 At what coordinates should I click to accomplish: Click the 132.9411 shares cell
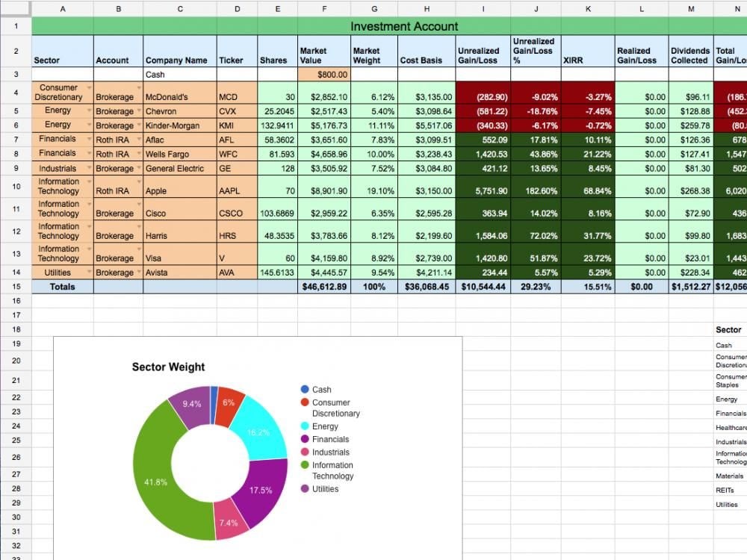pyautogui.click(x=277, y=125)
